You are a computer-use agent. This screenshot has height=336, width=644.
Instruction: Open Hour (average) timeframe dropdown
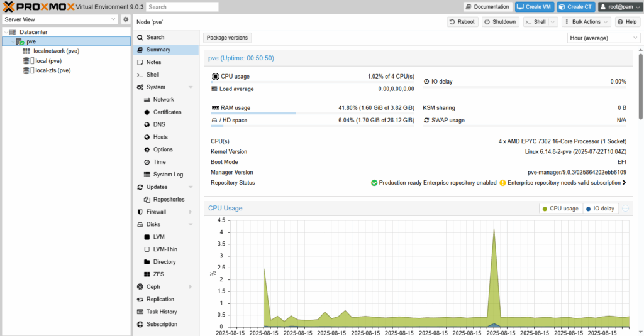635,38
